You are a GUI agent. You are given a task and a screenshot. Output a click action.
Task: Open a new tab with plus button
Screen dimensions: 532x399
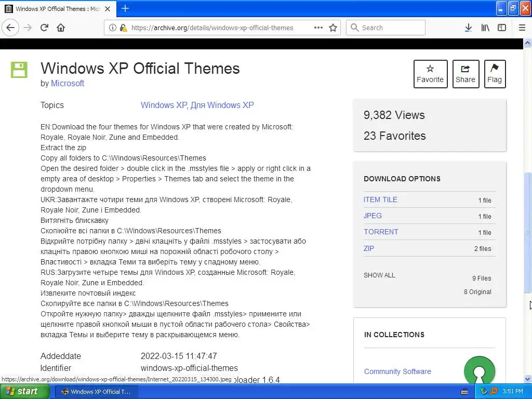click(x=125, y=8)
